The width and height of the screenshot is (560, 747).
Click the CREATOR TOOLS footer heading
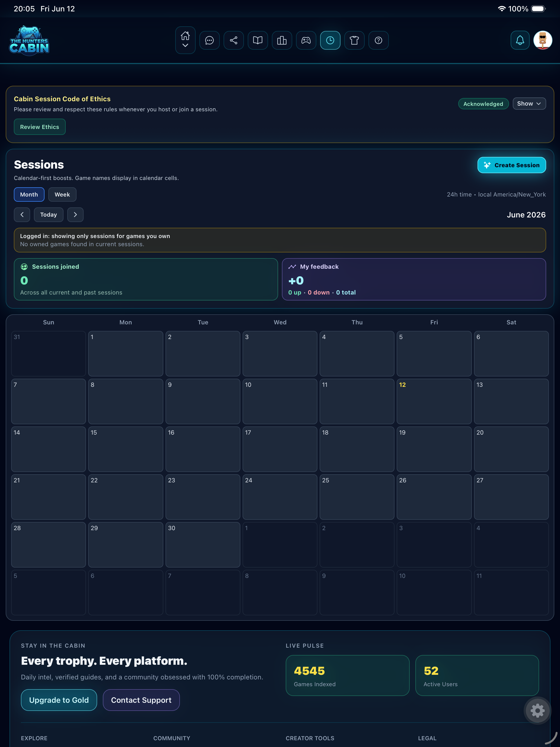(x=310, y=738)
